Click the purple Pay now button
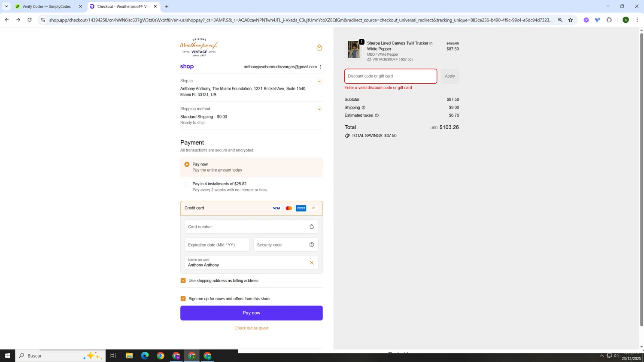The width and height of the screenshot is (644, 362). pyautogui.click(x=252, y=313)
